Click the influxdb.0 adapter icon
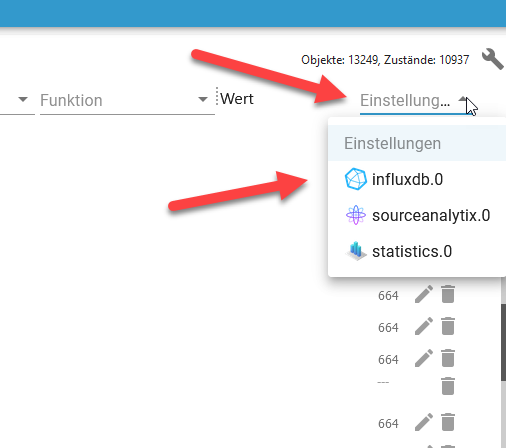Screen dimensions: 506x448 [x=355, y=179]
